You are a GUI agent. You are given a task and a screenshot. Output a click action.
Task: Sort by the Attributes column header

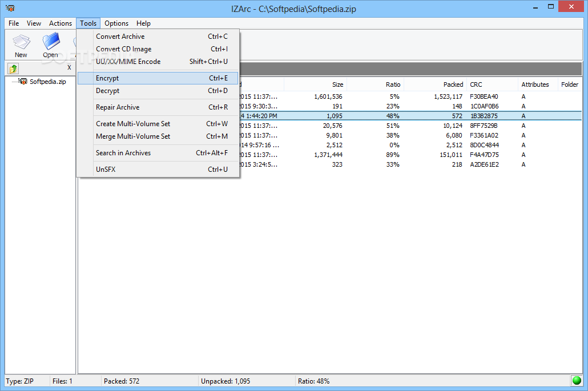click(538, 84)
